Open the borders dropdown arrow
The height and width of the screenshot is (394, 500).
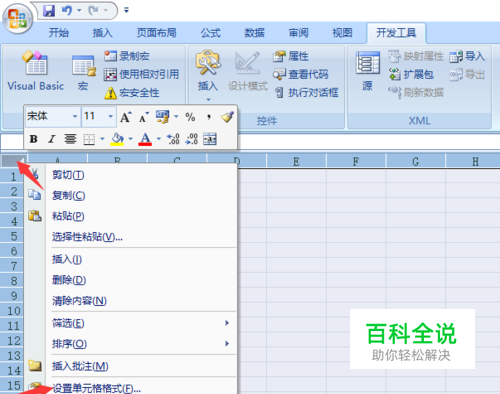[102, 139]
